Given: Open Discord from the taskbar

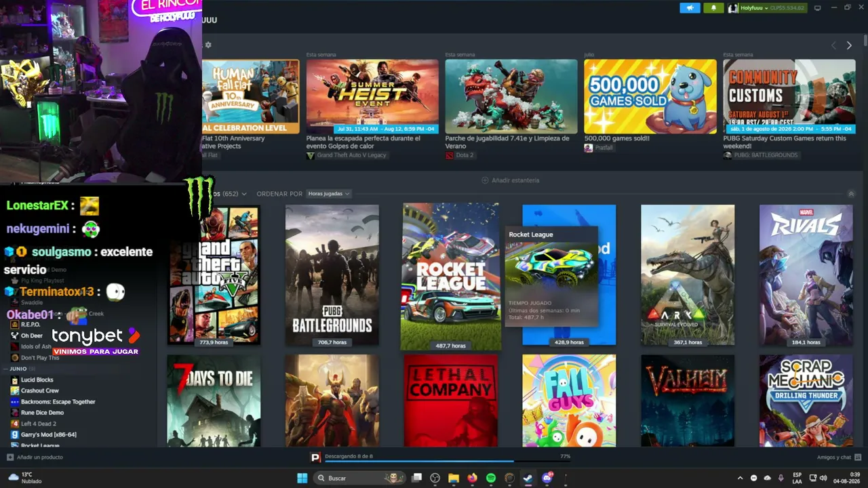Looking at the screenshot, I should click(547, 478).
